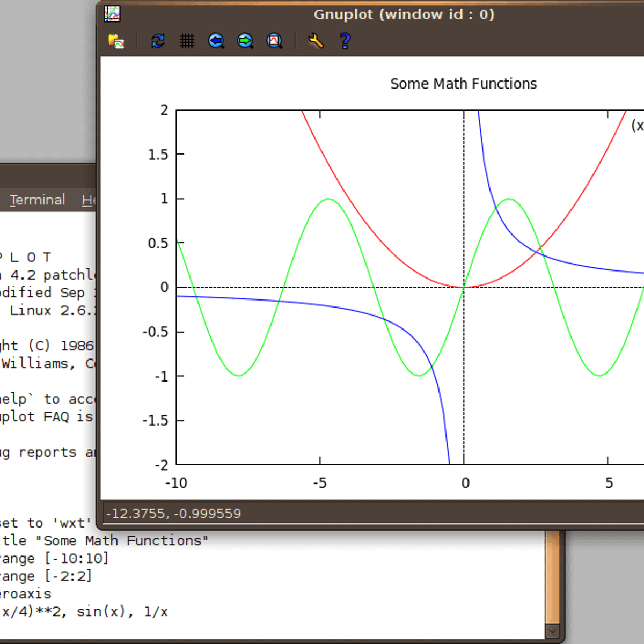The width and height of the screenshot is (644, 644).
Task: Click the y-axis label "-1"
Action: coord(162,376)
